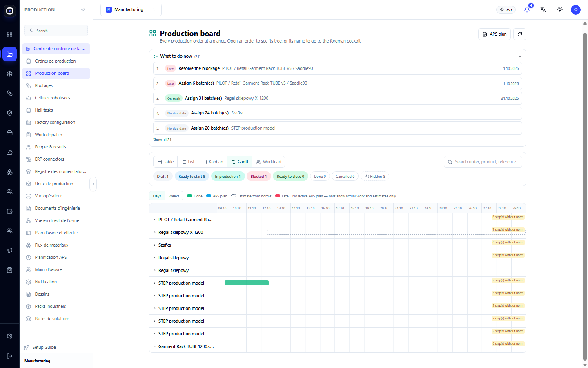Toggle the light/dark theme sun icon
The width and height of the screenshot is (588, 368).
click(560, 9)
